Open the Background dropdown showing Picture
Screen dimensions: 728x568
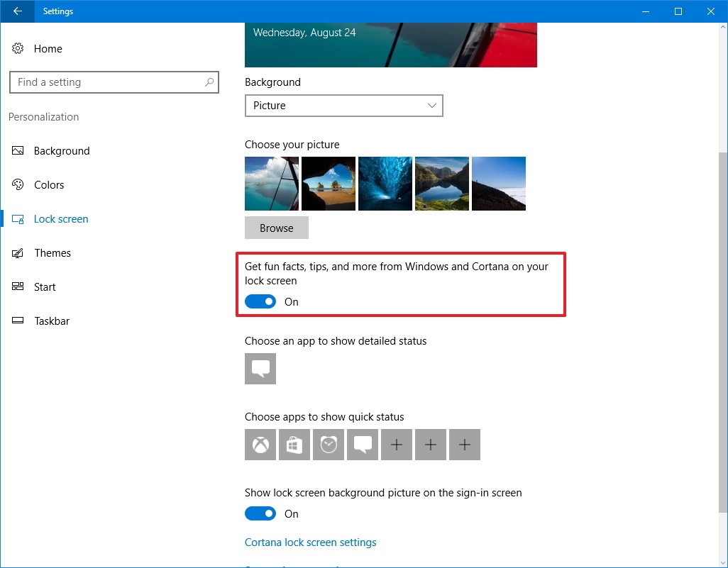click(x=343, y=106)
